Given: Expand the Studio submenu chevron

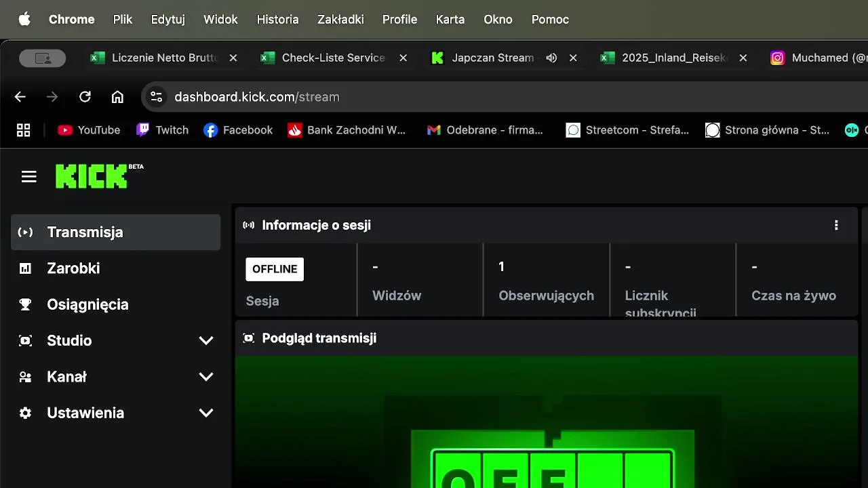Looking at the screenshot, I should pos(206,341).
